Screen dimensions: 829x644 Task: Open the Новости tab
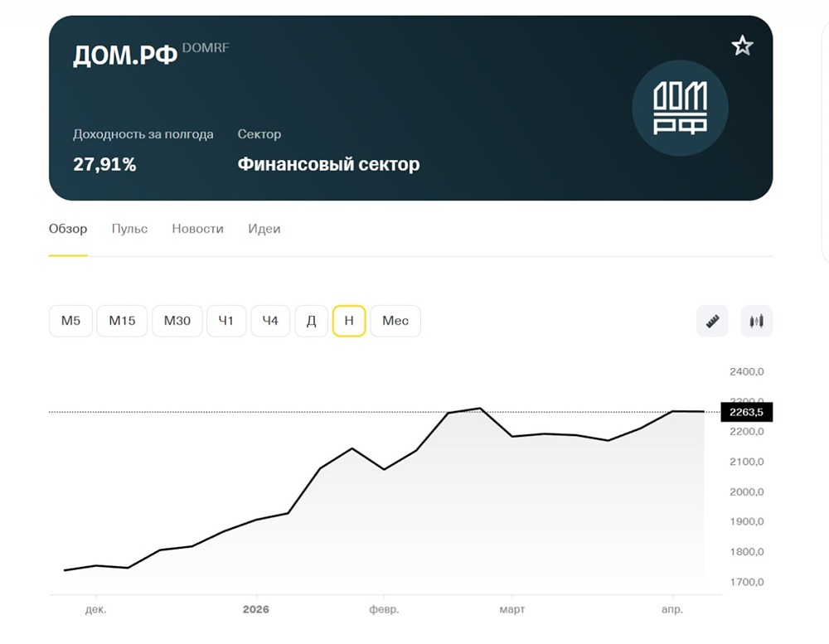coord(197,229)
